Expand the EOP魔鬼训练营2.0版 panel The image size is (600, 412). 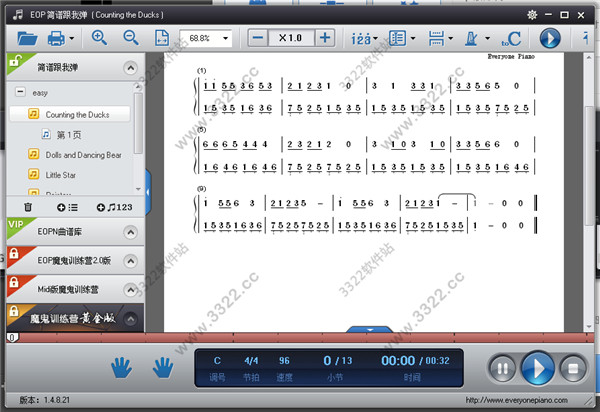click(130, 261)
